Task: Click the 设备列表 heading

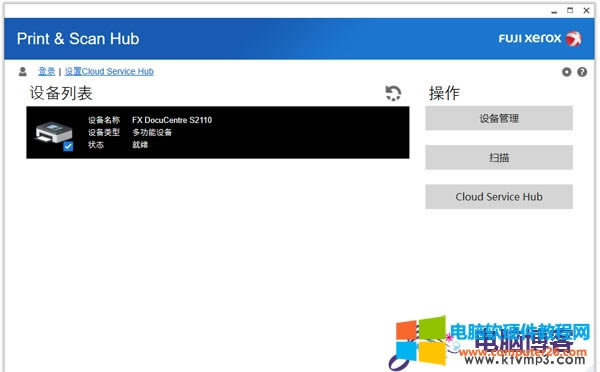Action: (x=61, y=93)
